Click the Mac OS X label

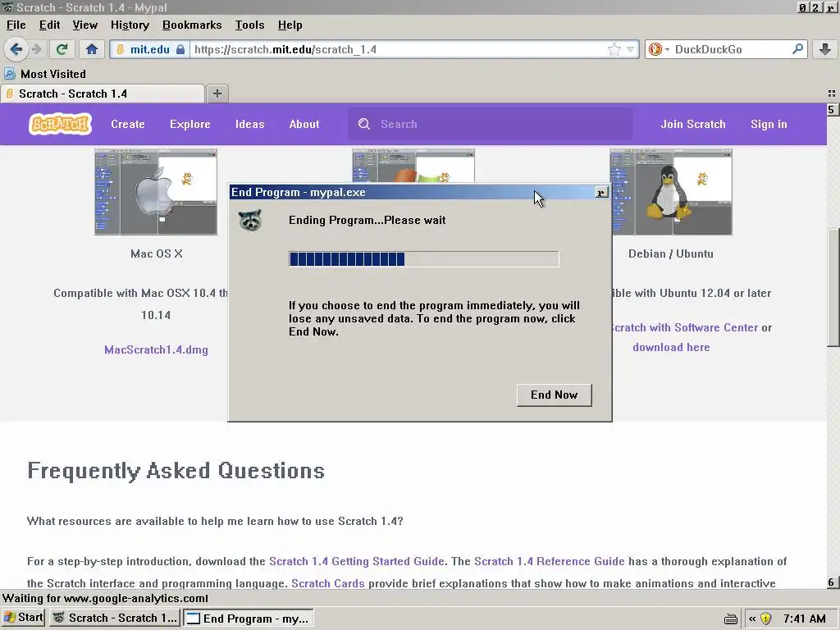pos(157,254)
